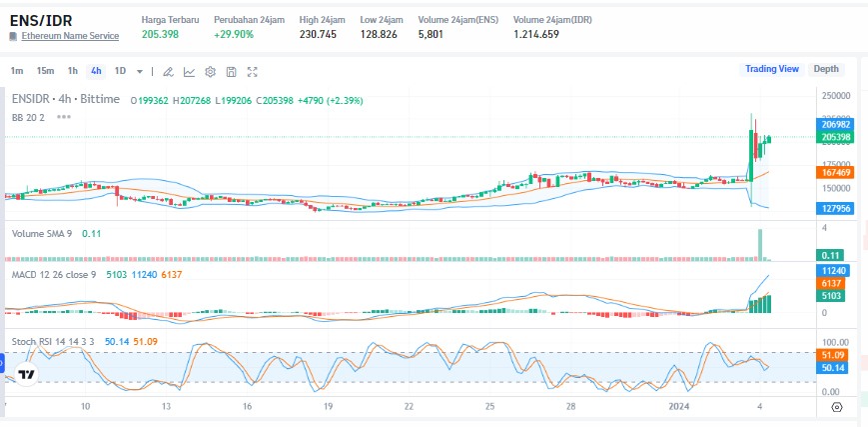Click the 127956 lower band price label
The image size is (868, 427).
pyautogui.click(x=835, y=209)
